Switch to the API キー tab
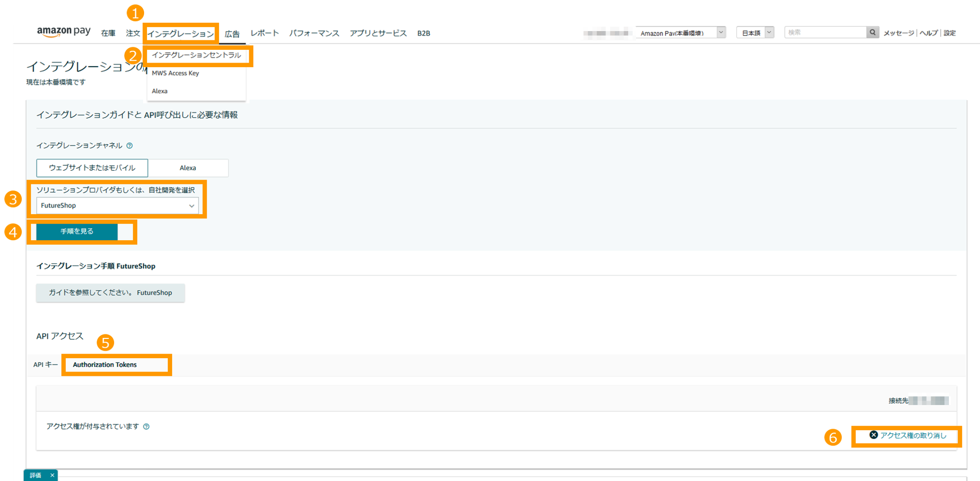The height and width of the screenshot is (481, 980). pyautogui.click(x=45, y=365)
